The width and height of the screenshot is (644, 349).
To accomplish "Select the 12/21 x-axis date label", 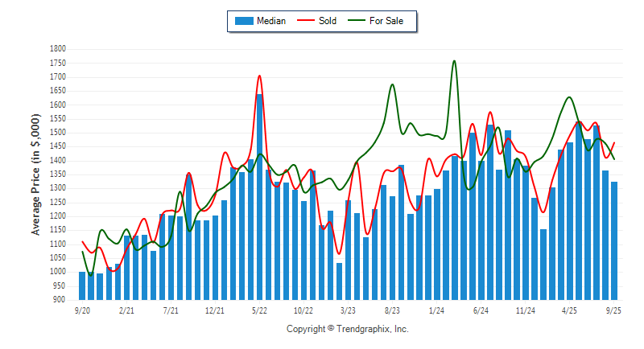I will [x=215, y=309].
